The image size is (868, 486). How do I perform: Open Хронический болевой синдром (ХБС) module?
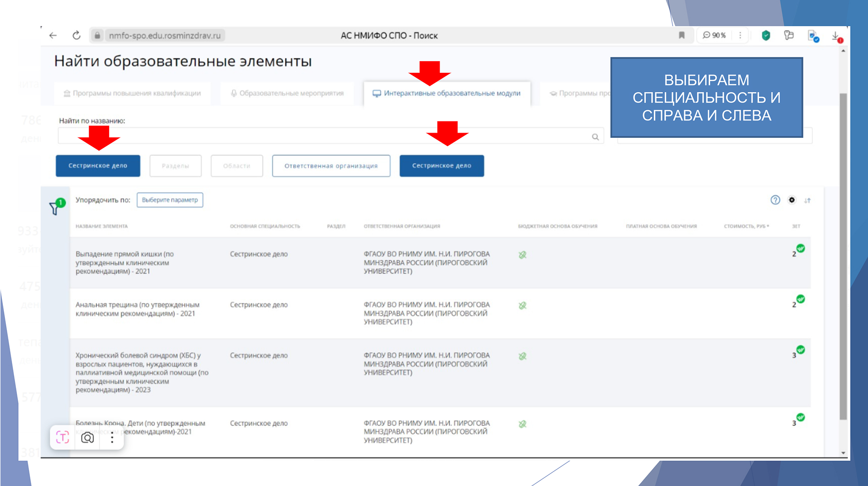142,373
